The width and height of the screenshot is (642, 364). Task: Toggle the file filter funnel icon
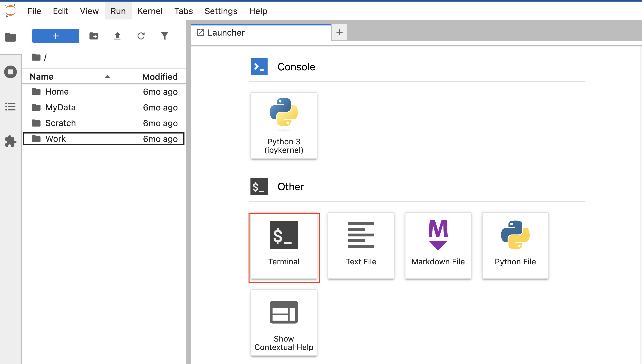point(164,36)
